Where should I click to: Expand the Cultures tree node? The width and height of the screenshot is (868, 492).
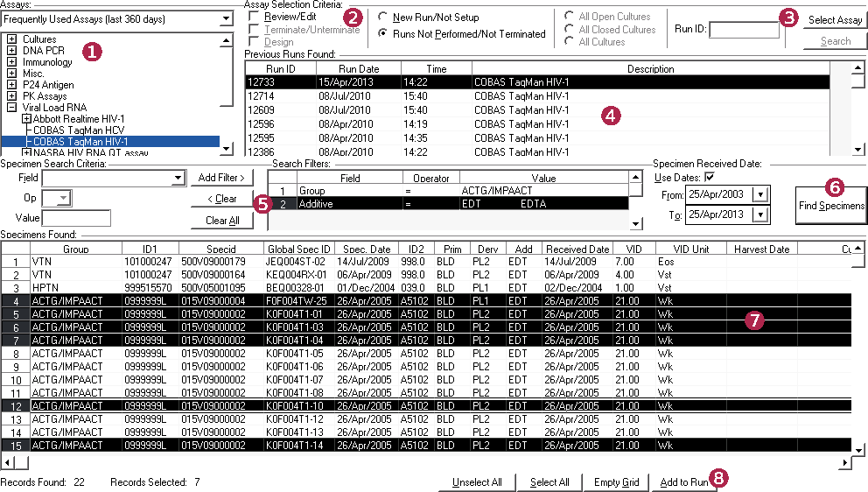pyautogui.click(x=11, y=39)
